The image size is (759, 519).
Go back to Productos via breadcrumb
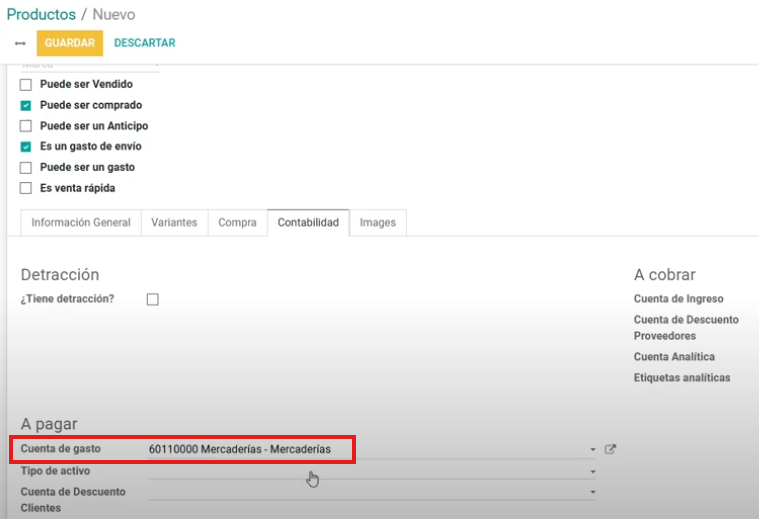tap(41, 15)
